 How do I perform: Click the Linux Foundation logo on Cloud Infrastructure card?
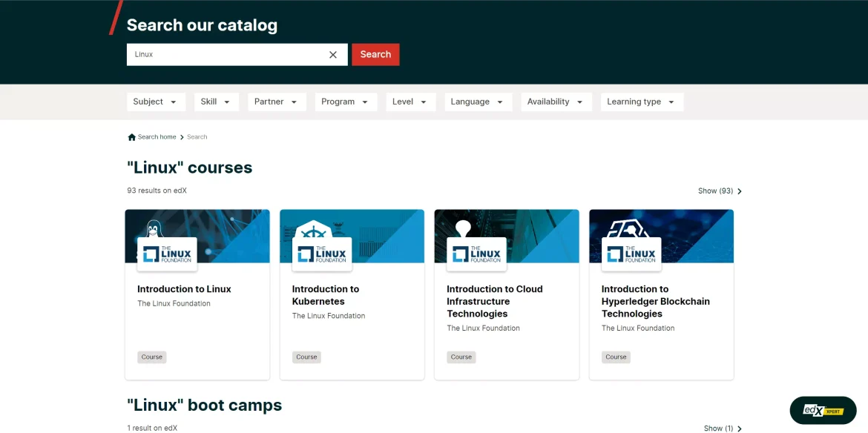(x=476, y=254)
